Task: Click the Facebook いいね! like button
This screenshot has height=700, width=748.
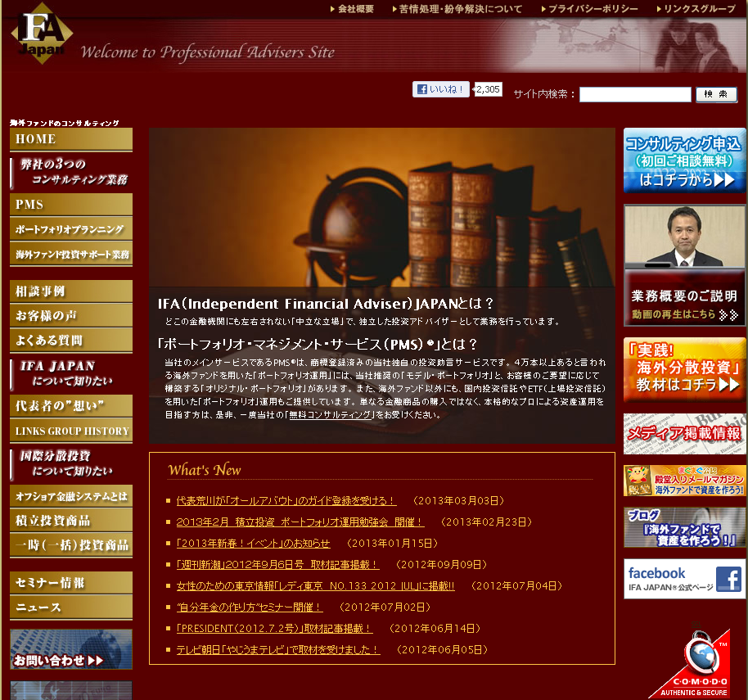Action: 440,89
